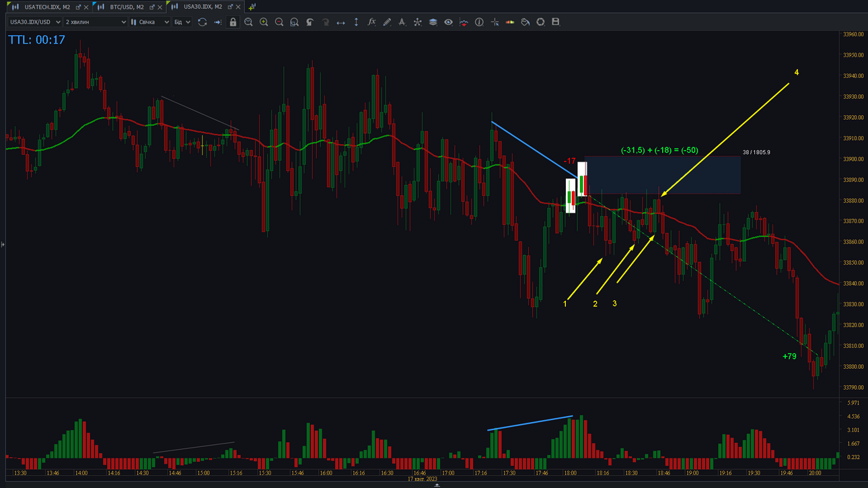The image size is (868, 488).
Task: Open the paint bucket theme icon
Action: pos(526,22)
